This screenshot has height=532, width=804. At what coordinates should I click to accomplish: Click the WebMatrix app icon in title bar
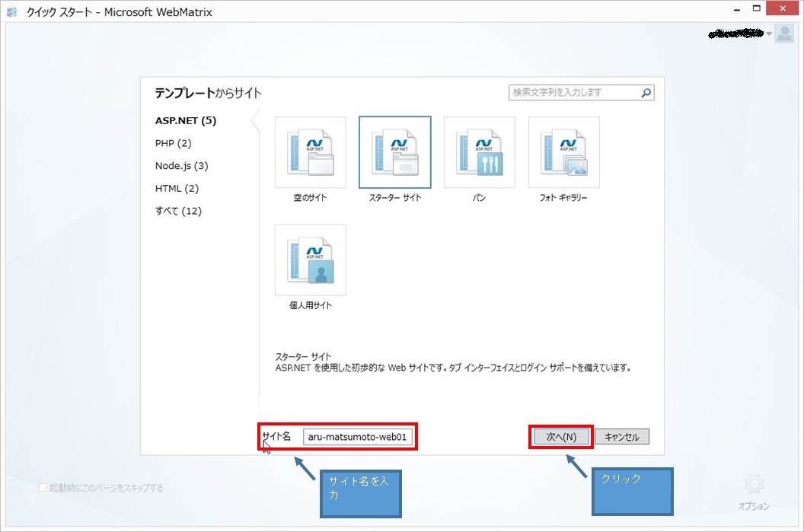(x=12, y=11)
